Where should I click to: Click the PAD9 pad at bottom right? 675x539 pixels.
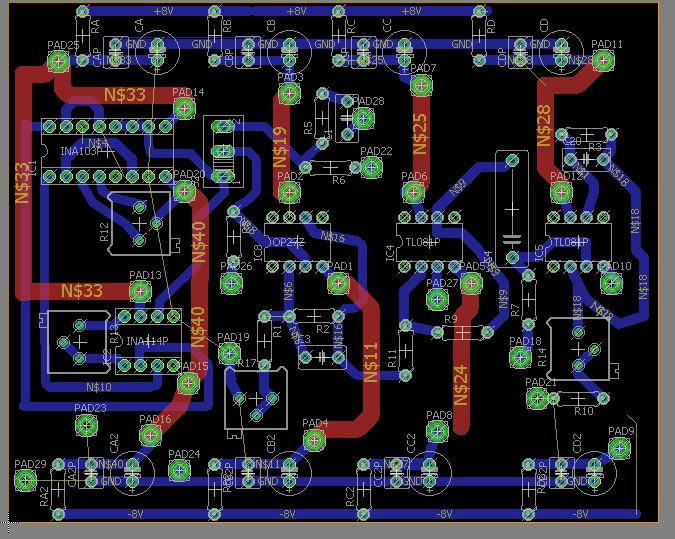tap(620, 447)
